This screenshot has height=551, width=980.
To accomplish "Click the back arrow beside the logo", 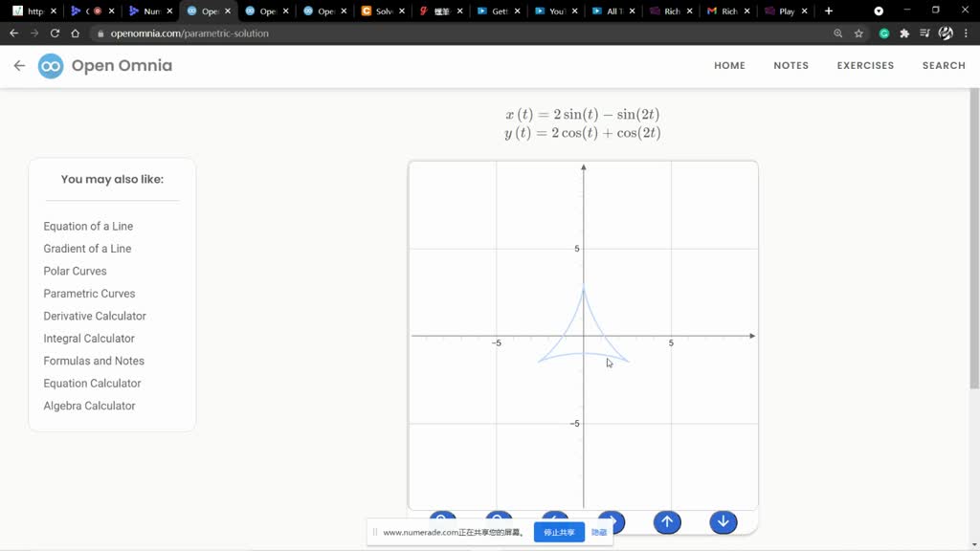I will coord(18,65).
